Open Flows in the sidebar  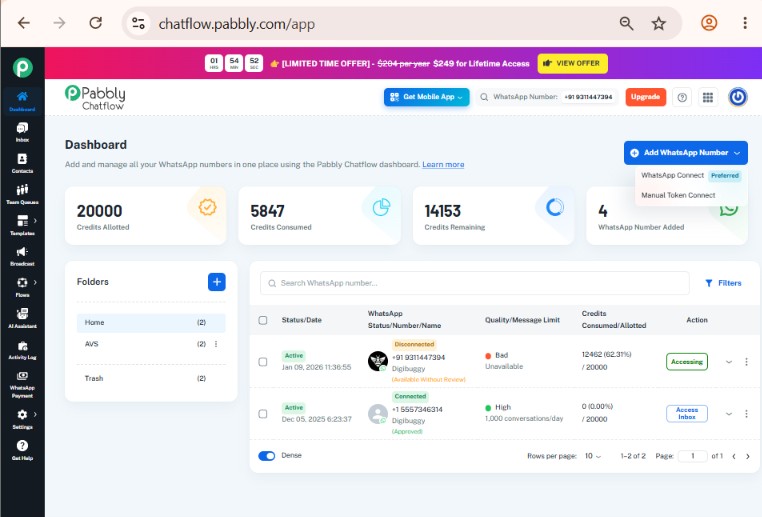[x=22, y=287]
